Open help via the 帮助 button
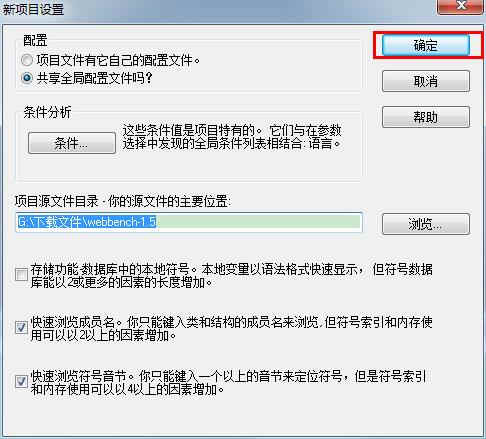This screenshot has width=486, height=439. pyautogui.click(x=426, y=117)
